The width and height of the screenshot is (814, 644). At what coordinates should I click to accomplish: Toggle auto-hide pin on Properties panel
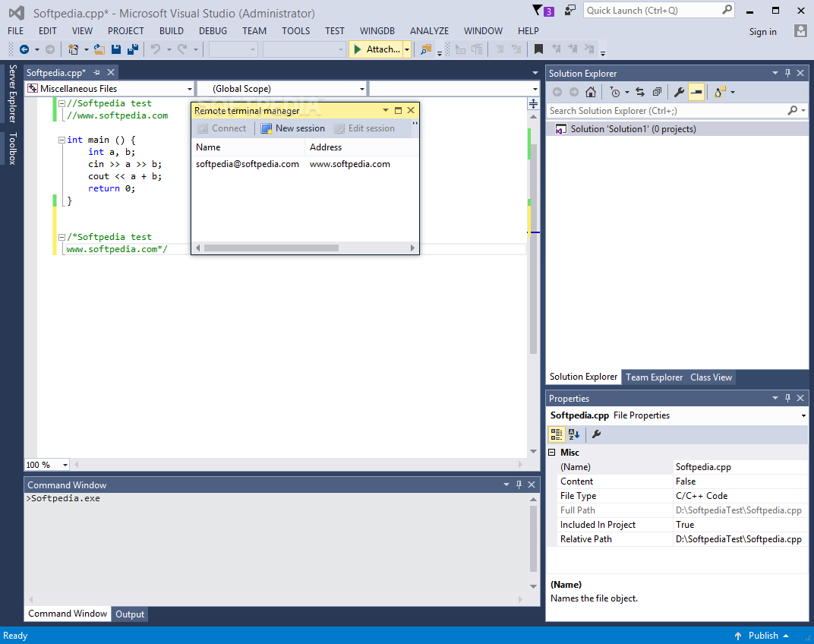[x=787, y=398]
